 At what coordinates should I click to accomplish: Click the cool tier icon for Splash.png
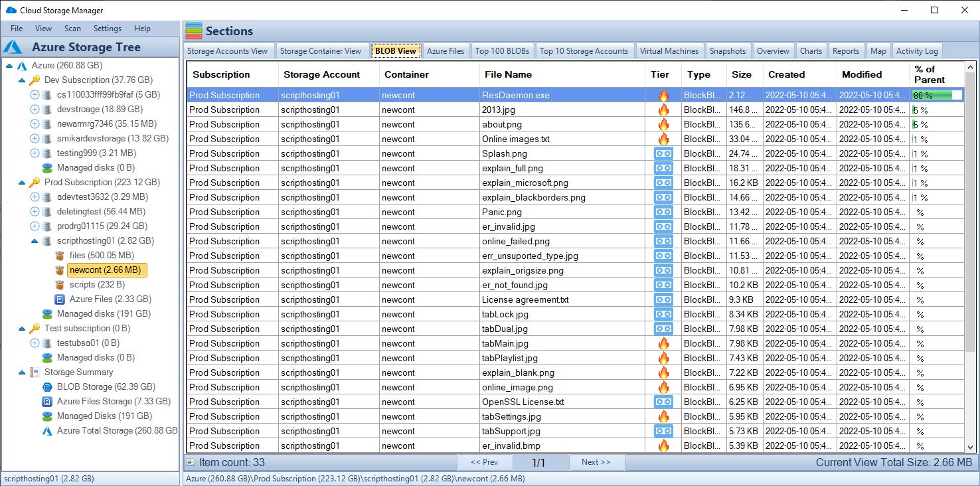coord(663,153)
